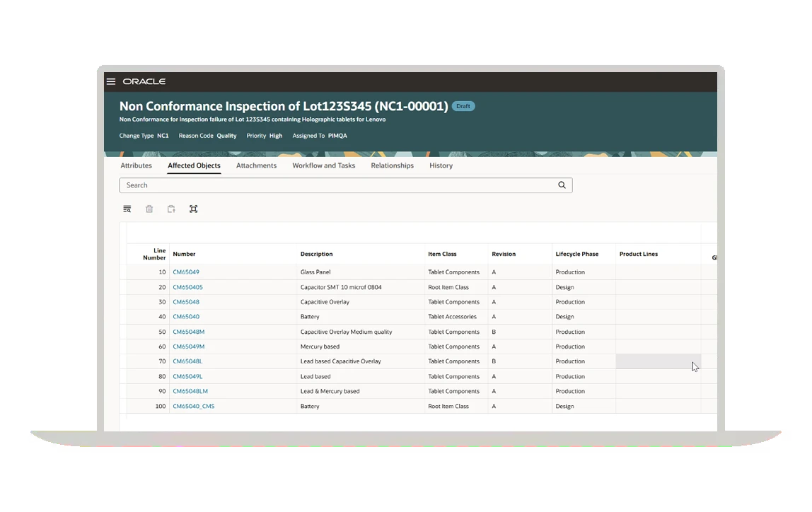Viewport: 812px width, 512px height.
Task: Click the Oracle logo in header
Action: click(x=144, y=82)
